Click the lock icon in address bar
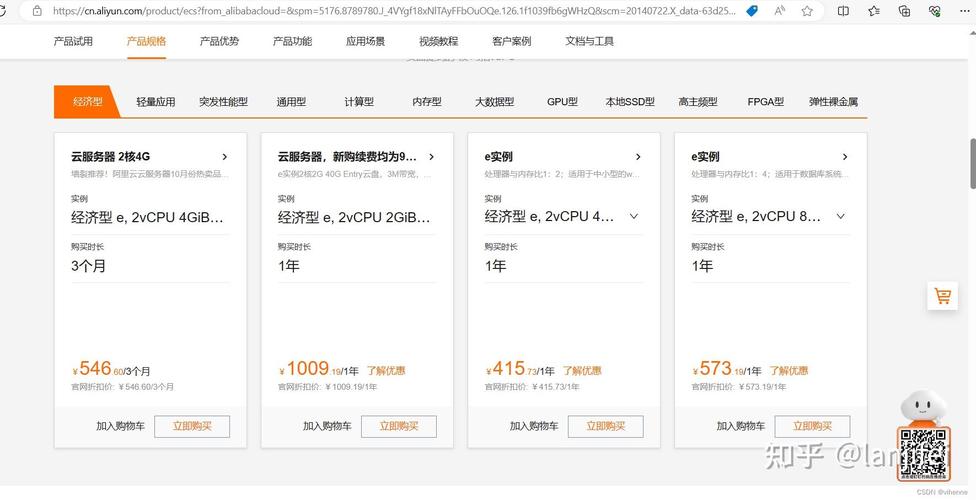Image resolution: width=976 pixels, height=500 pixels. pos(37,11)
